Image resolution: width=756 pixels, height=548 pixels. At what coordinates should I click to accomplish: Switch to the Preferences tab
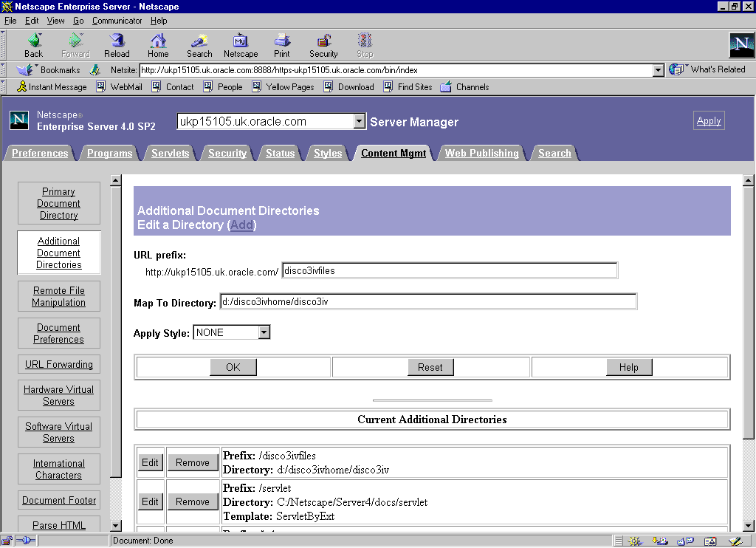click(x=40, y=153)
